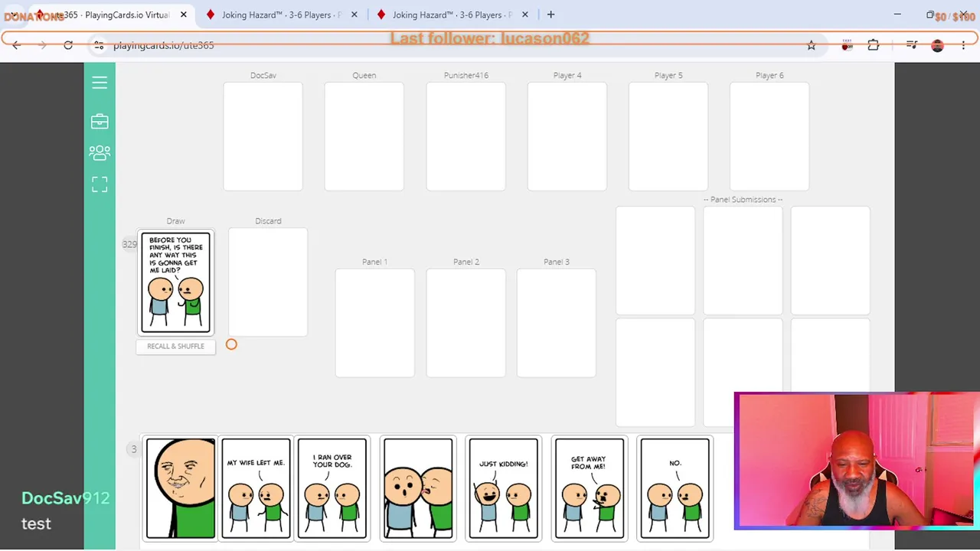The width and height of the screenshot is (980, 551).
Task: View site information icon beside the URL
Action: [99, 45]
